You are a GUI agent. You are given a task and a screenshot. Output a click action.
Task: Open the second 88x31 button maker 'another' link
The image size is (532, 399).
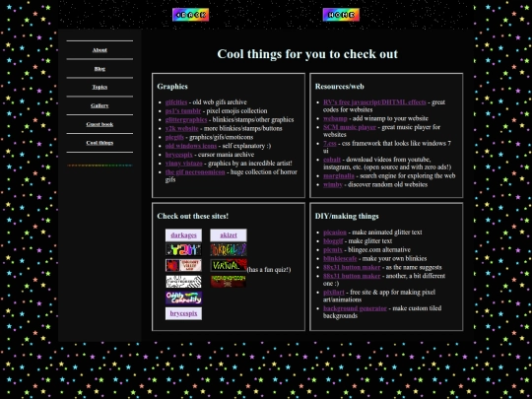pos(352,276)
